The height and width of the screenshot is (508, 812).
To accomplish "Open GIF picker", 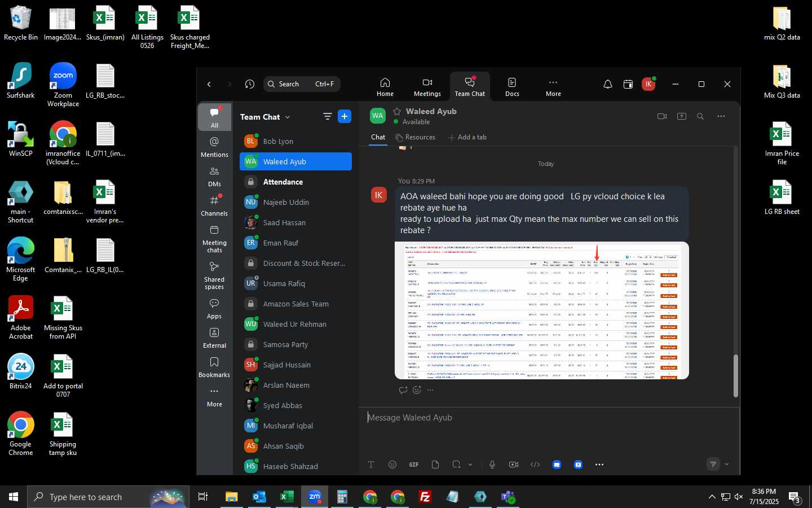I will pyautogui.click(x=414, y=465).
